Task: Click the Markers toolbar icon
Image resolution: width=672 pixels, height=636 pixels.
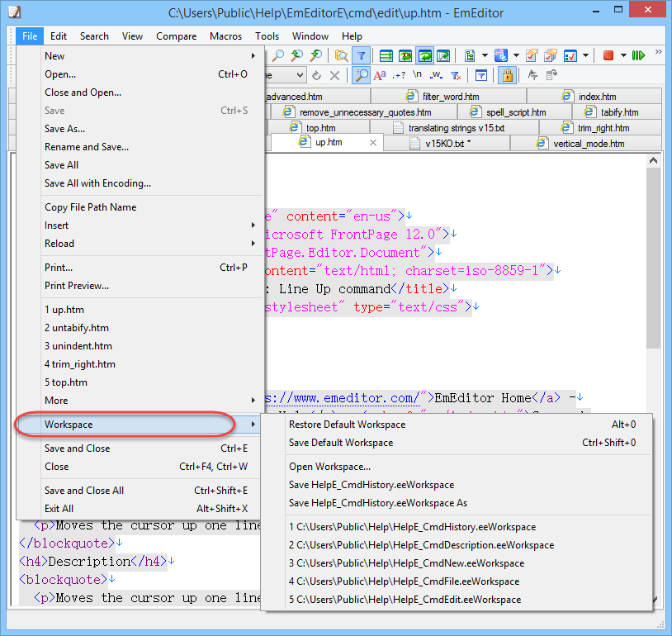Action: tap(500, 55)
